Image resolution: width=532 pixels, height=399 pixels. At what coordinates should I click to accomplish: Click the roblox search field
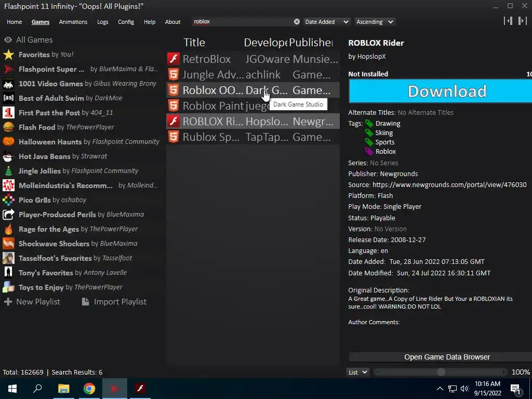click(243, 22)
